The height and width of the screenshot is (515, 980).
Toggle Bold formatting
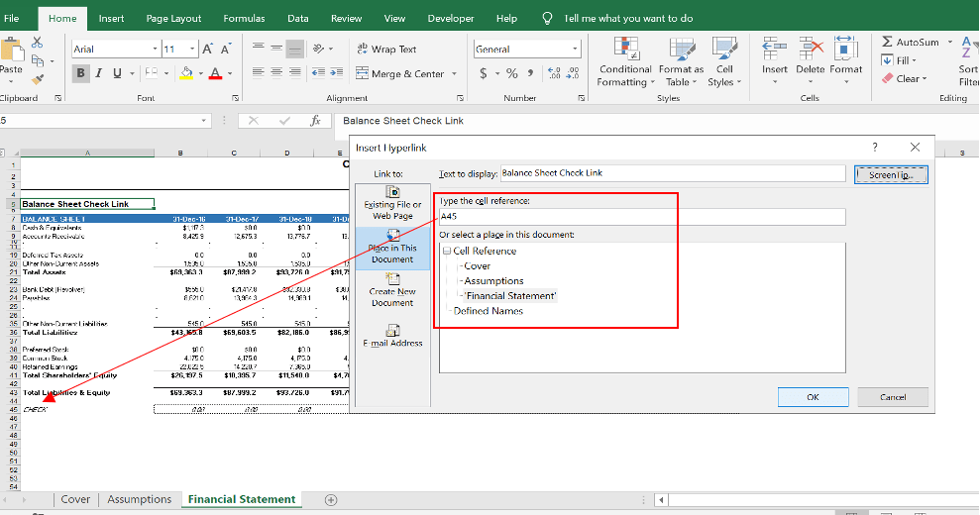click(x=80, y=73)
